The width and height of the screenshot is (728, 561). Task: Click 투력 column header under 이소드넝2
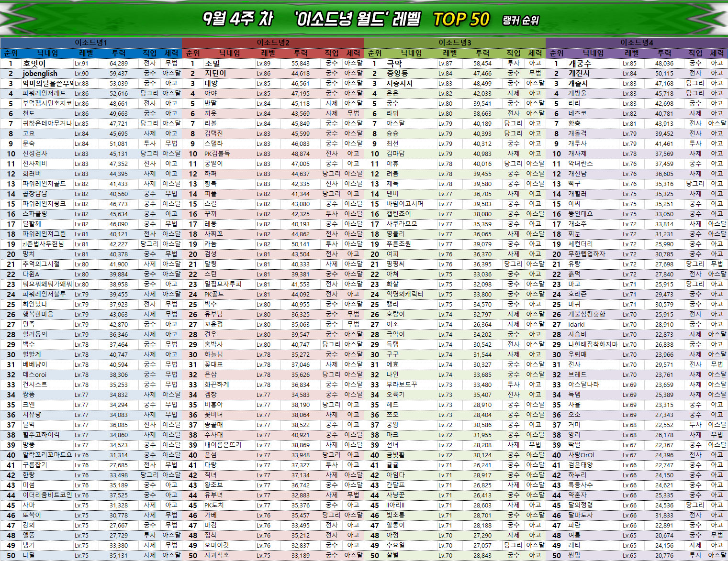coord(301,53)
